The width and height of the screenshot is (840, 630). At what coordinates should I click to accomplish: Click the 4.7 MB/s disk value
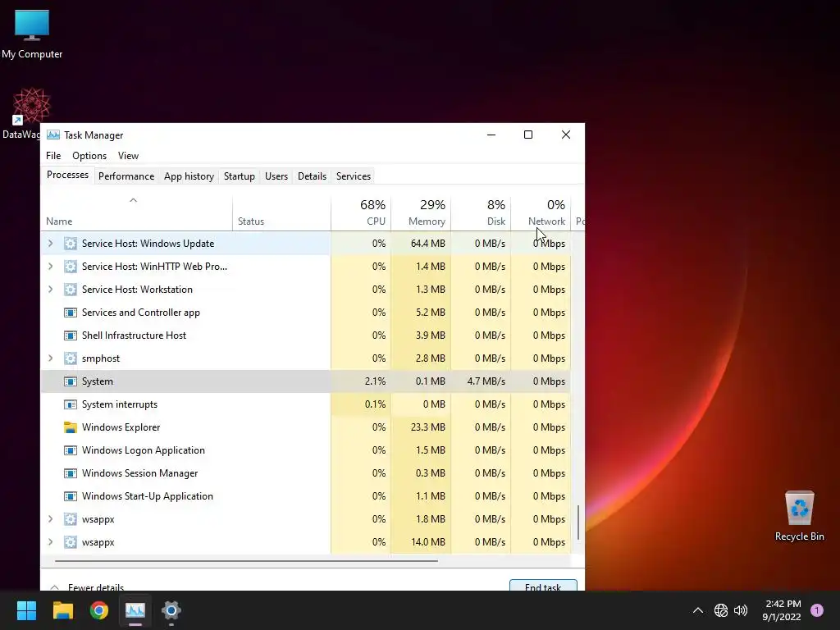486,381
